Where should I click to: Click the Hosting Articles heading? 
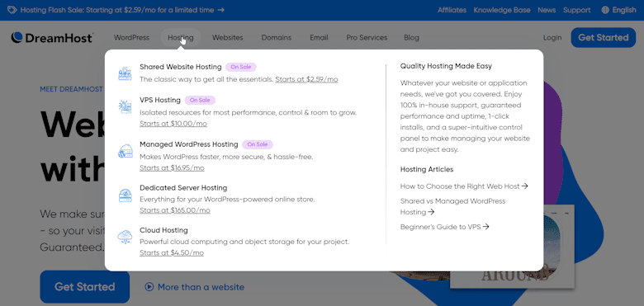pyautogui.click(x=427, y=169)
